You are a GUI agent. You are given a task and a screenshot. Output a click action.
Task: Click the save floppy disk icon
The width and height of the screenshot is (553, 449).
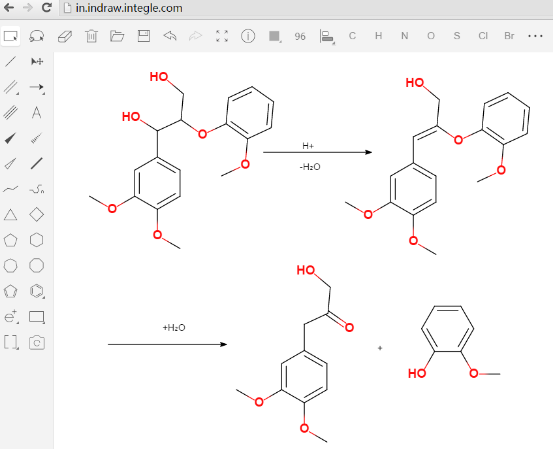coord(144,36)
